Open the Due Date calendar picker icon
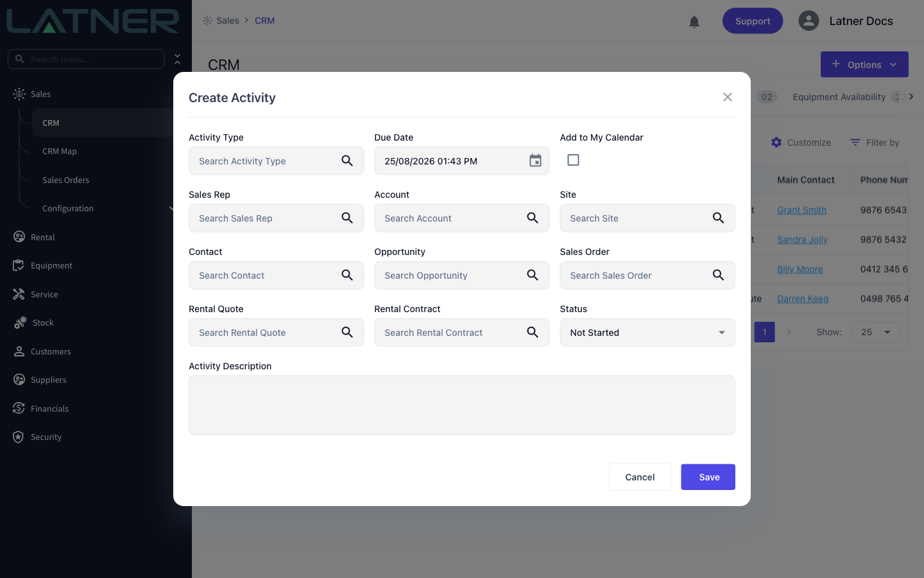The width and height of the screenshot is (924, 578). click(x=535, y=161)
